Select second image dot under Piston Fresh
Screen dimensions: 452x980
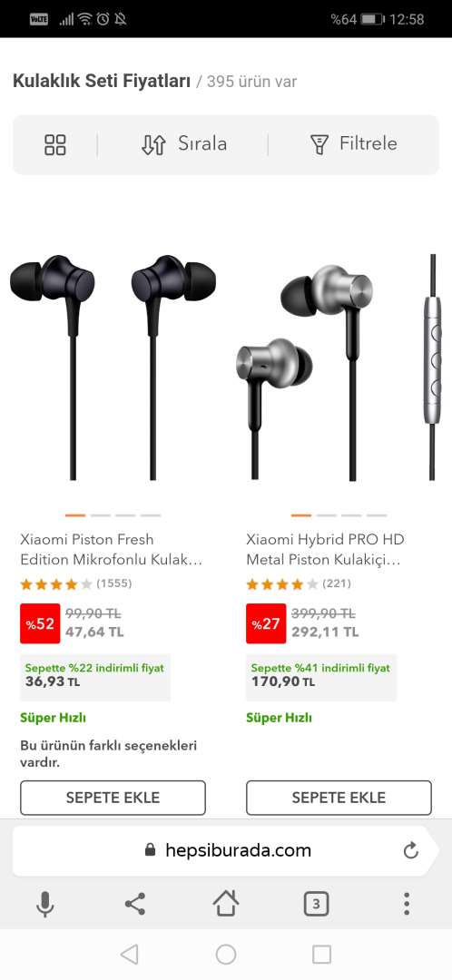pos(100,515)
